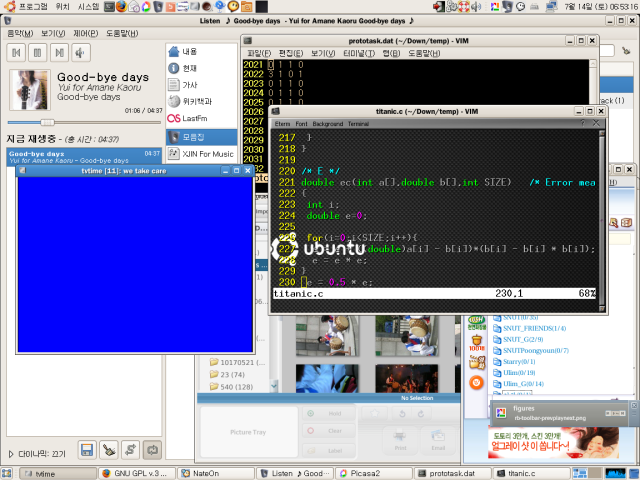The height and width of the screenshot is (480, 640).
Task: Open the Listen volume control button
Action: point(81,53)
